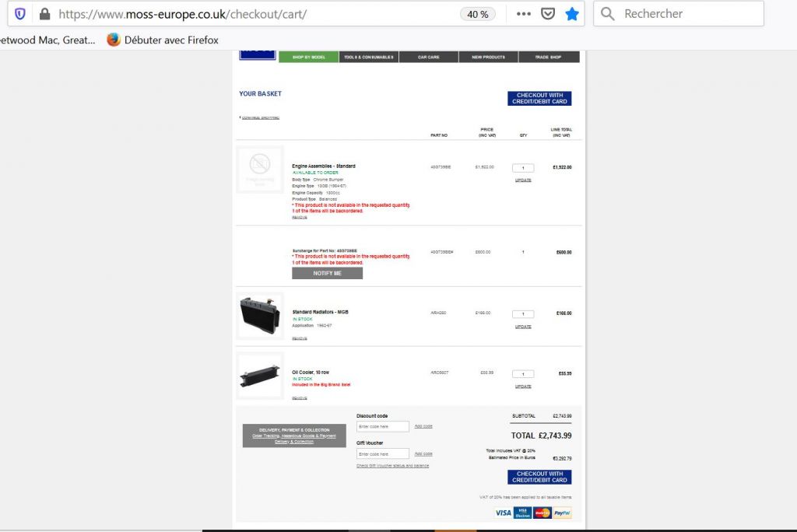This screenshot has width=797, height=532.
Task: Click the TOTAL £2,743.99 text
Action: 542,436
